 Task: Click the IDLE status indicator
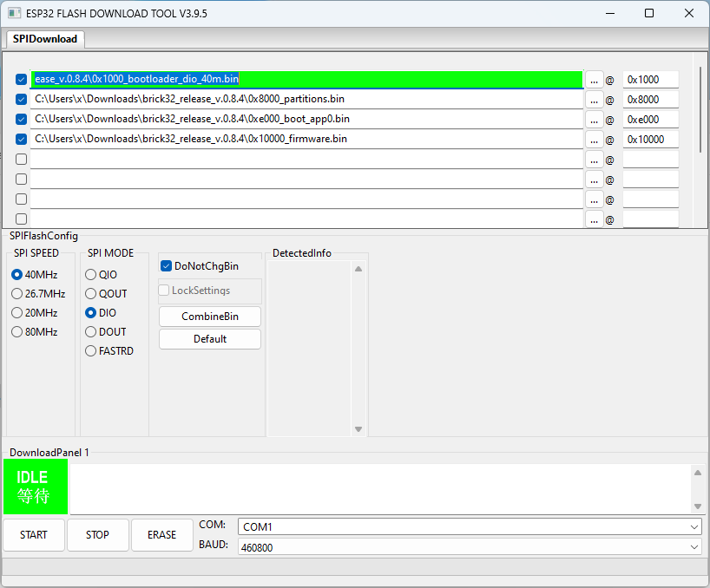[x=34, y=487]
